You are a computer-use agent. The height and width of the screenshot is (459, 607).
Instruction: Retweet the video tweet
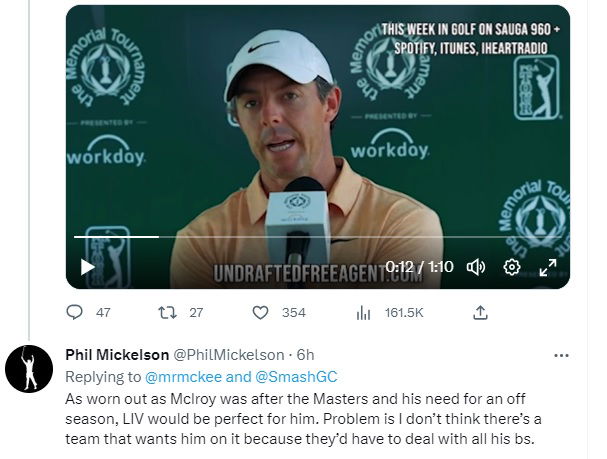(x=168, y=313)
